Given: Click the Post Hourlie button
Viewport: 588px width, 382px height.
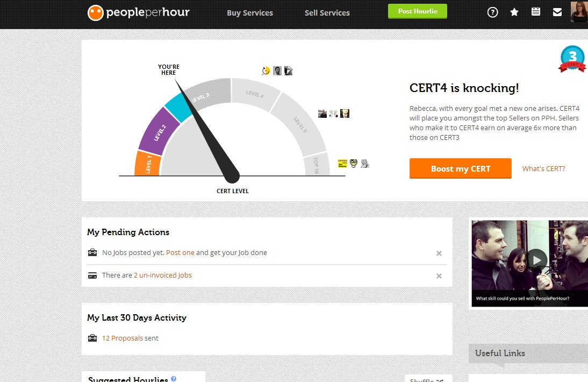Looking at the screenshot, I should [x=418, y=11].
